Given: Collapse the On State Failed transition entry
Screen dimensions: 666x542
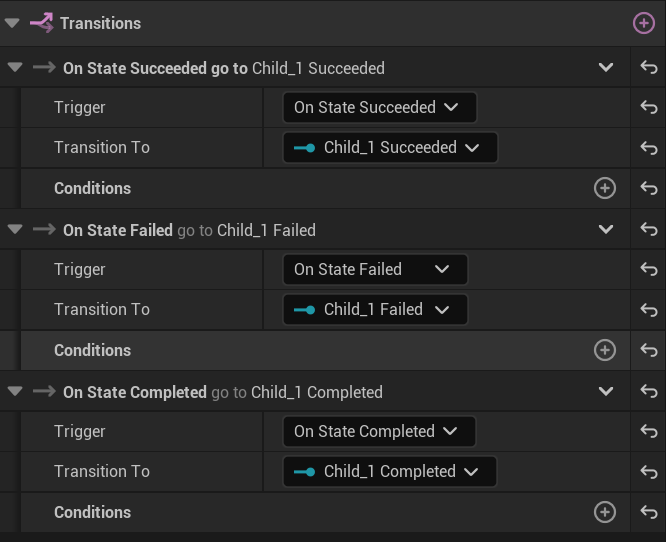Looking at the screenshot, I should (x=14, y=230).
